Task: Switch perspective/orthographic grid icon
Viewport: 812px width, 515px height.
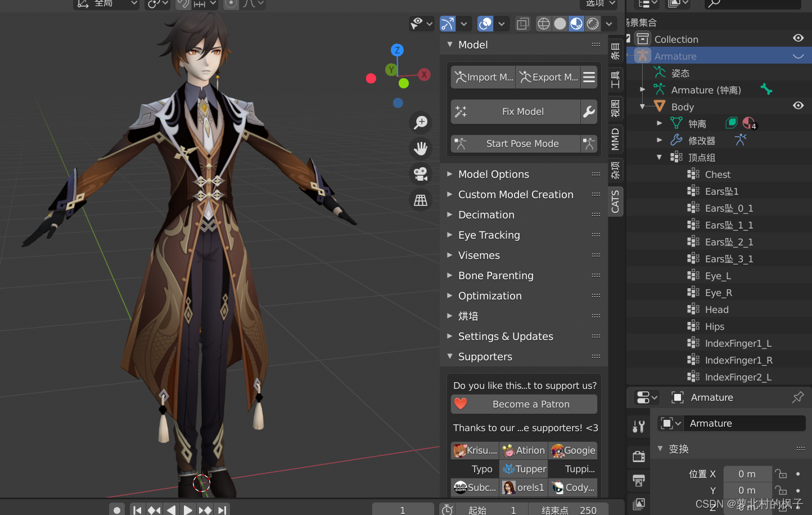Action: coord(421,200)
